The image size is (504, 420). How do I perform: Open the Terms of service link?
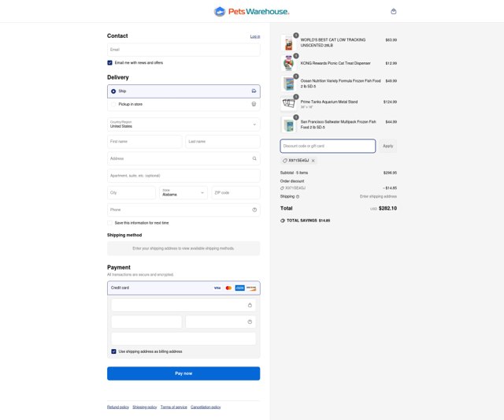pos(173,407)
